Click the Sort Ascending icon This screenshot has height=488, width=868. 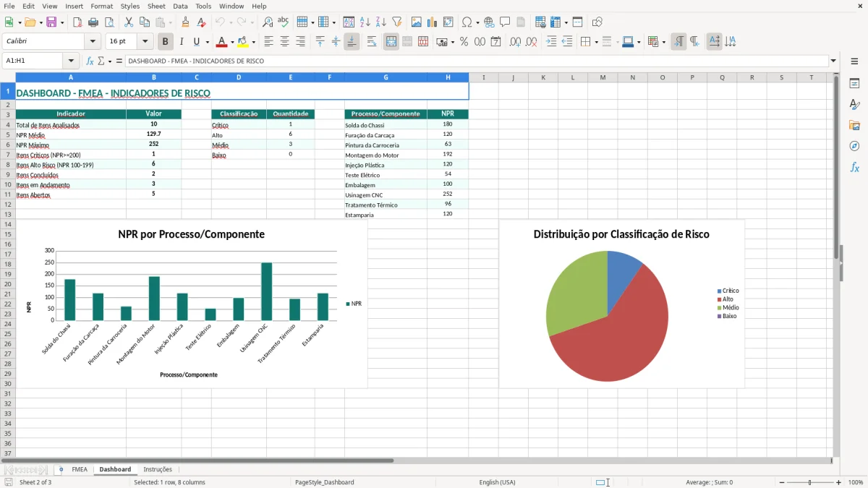365,22
